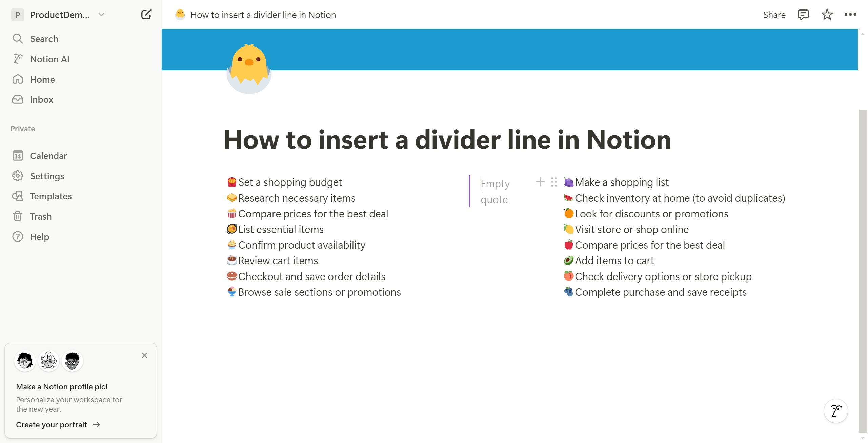868x443 pixels.
Task: Click 'Complete purchase and save receipts'
Action: [661, 292]
